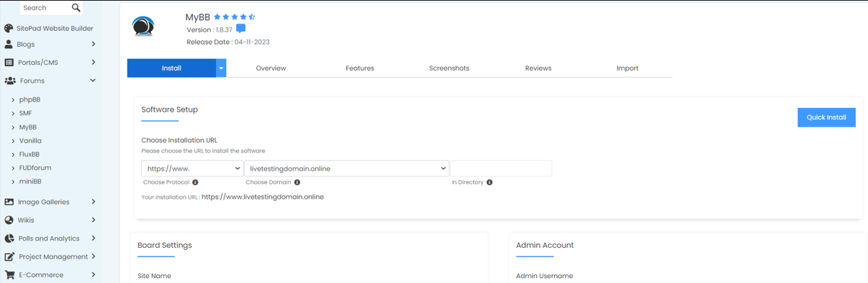The height and width of the screenshot is (283, 868).
Task: Open the livetestingdomain.online domain dropdown
Action: 347,169
